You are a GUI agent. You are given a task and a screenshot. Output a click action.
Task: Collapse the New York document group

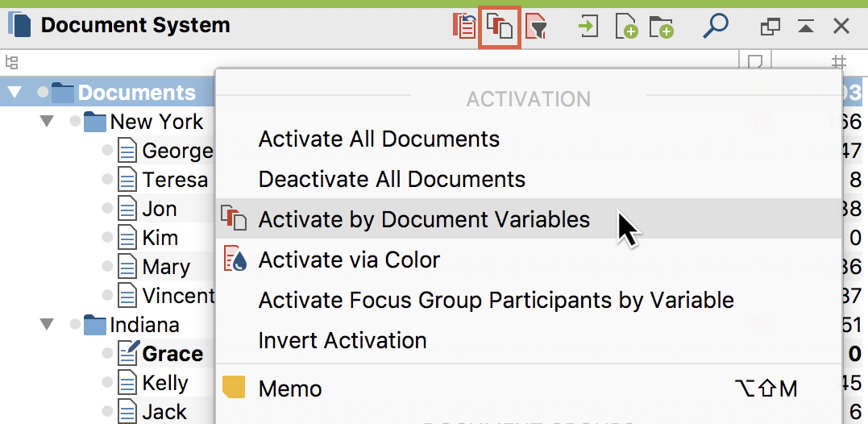[47, 122]
